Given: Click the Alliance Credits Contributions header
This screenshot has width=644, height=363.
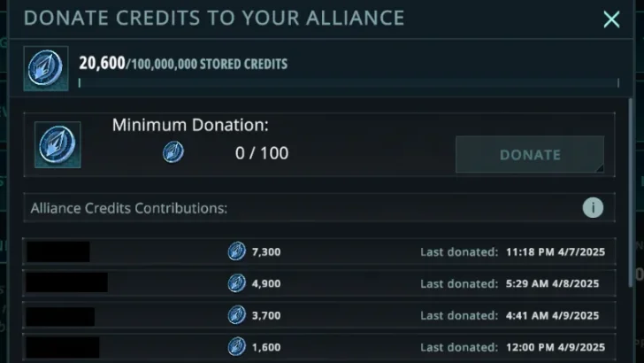Looking at the screenshot, I should pyautogui.click(x=129, y=208).
